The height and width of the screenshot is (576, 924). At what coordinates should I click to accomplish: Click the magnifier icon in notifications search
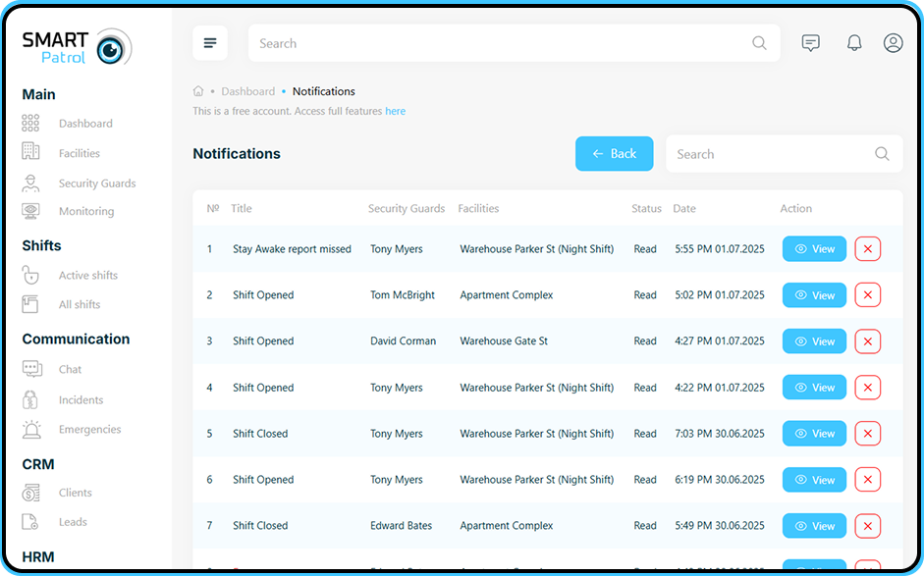coord(882,154)
